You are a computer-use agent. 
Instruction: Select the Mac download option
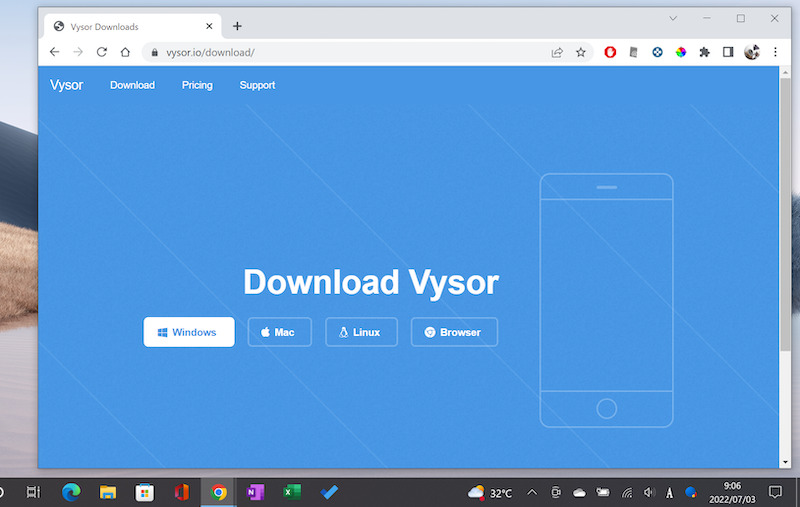(279, 332)
